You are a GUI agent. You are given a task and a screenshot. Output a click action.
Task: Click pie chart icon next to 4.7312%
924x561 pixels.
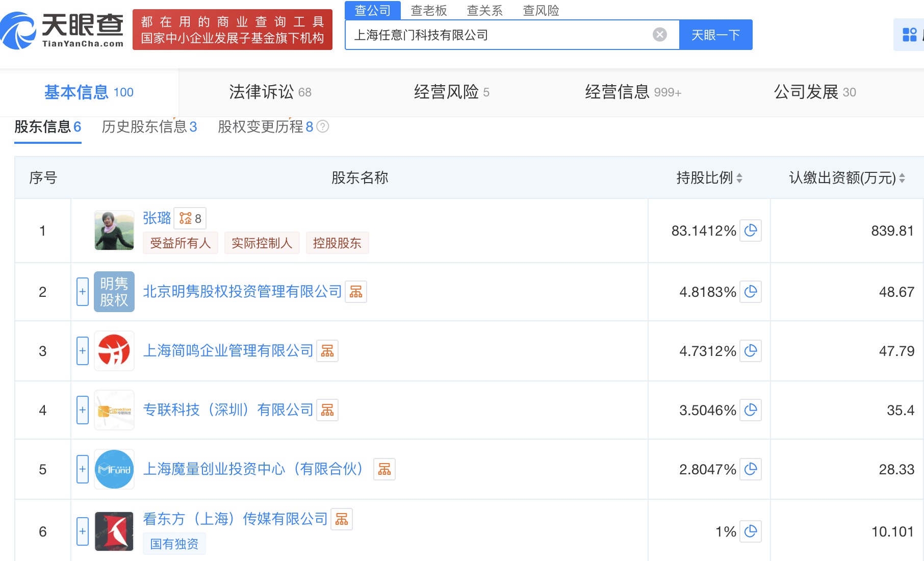[x=750, y=351]
